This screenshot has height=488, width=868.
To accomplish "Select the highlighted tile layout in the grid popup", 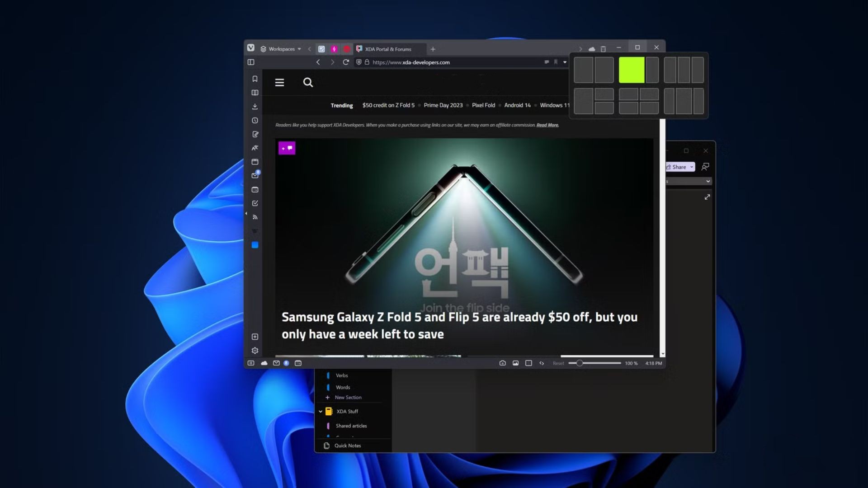I will pos(632,70).
